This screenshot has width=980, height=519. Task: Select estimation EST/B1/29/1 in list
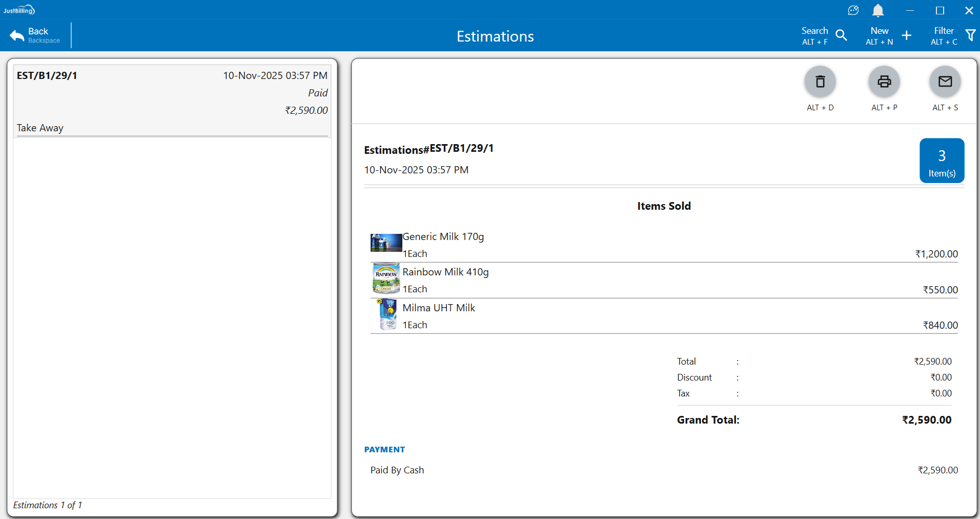coord(172,101)
